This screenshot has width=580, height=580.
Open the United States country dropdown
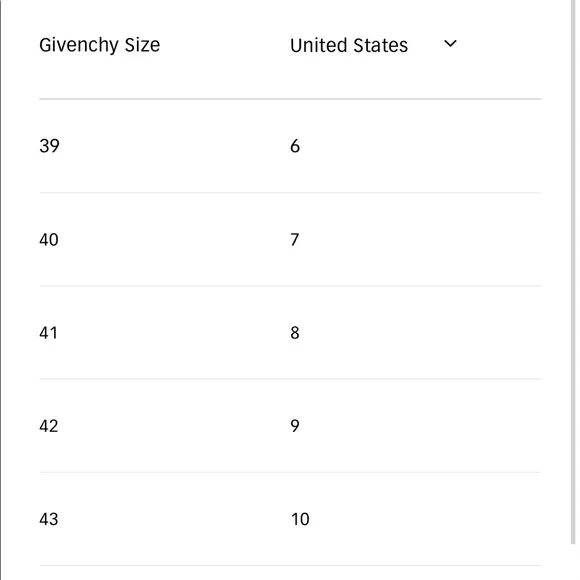[x=374, y=45]
